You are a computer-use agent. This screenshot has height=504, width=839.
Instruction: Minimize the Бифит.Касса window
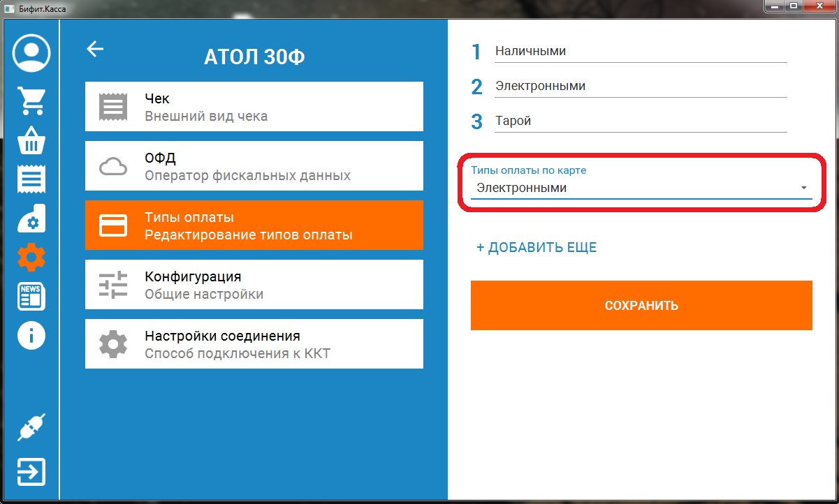pos(774,6)
